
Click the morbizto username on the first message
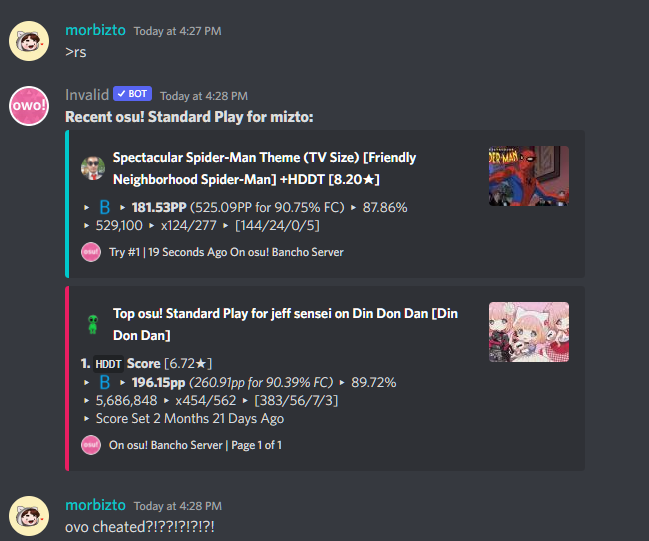[x=95, y=30]
